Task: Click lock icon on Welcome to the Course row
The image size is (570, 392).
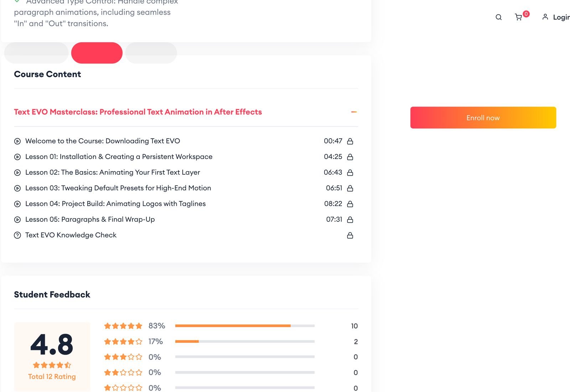Action: [350, 141]
